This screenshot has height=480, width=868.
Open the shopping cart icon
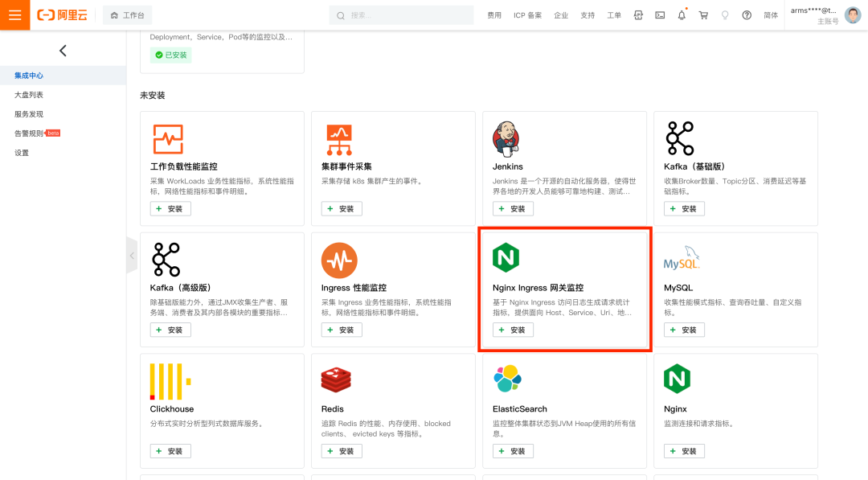pyautogui.click(x=703, y=14)
